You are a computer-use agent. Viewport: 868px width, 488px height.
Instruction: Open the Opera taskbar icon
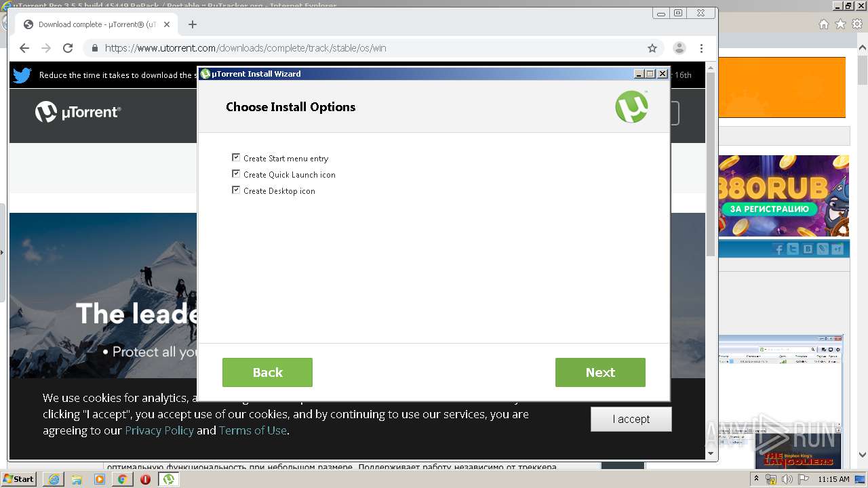tap(145, 479)
